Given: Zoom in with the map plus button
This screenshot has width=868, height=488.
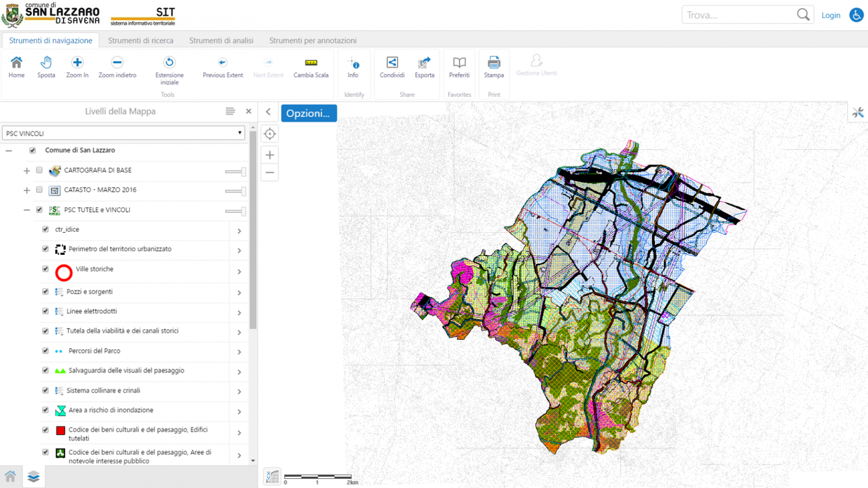Looking at the screenshot, I should [270, 155].
